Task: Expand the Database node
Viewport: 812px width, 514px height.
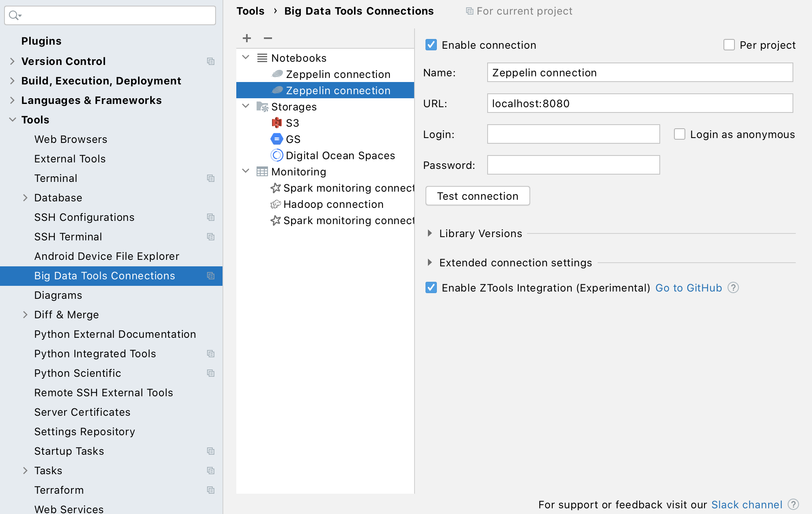Action: [25, 198]
